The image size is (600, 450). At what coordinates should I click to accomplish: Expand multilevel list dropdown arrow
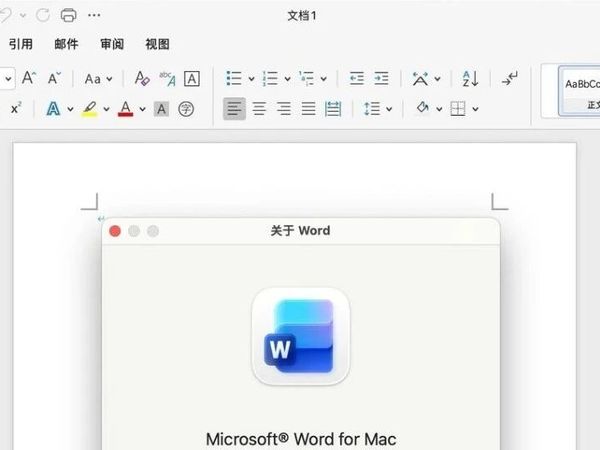[x=323, y=79]
